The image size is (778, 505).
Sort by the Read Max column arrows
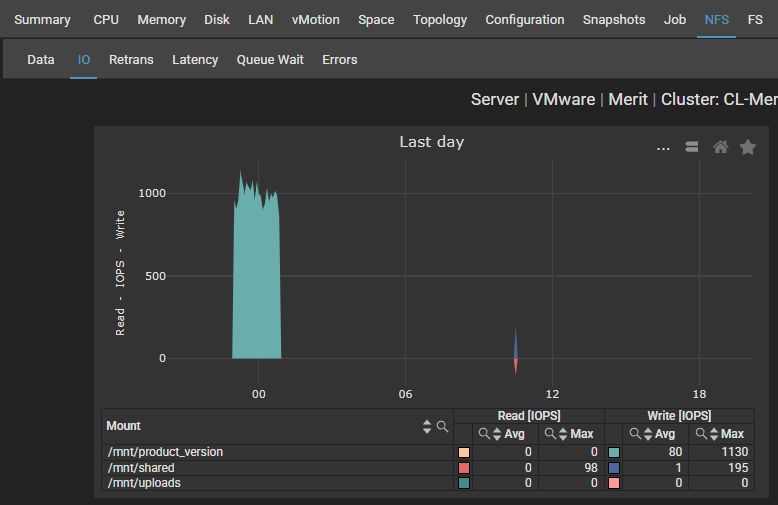pyautogui.click(x=562, y=434)
